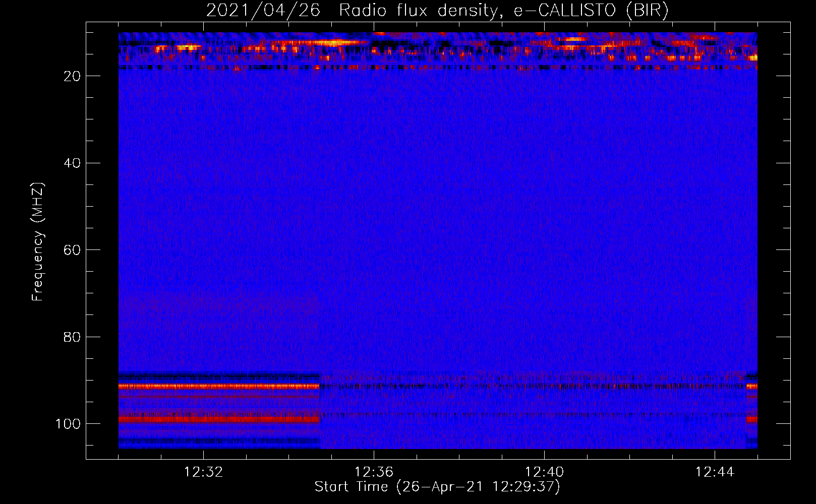Click the 40 frequency tick label
This screenshot has height=504, width=816.
[x=73, y=163]
